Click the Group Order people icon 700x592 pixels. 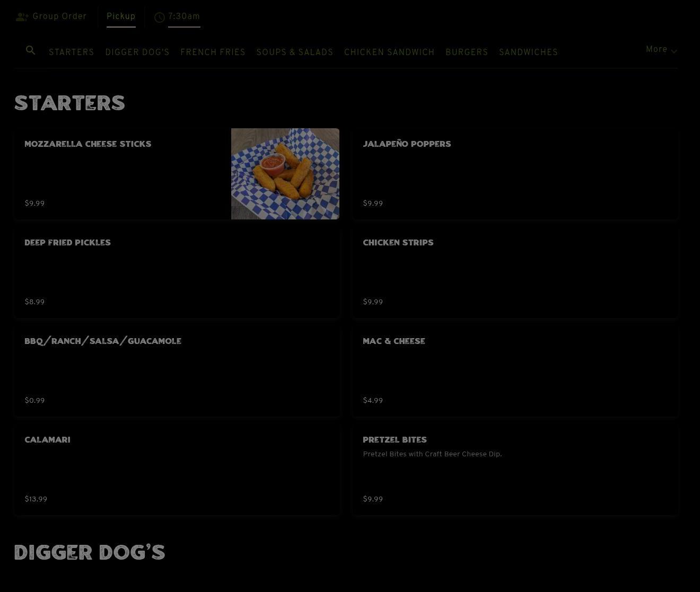pos(22,17)
